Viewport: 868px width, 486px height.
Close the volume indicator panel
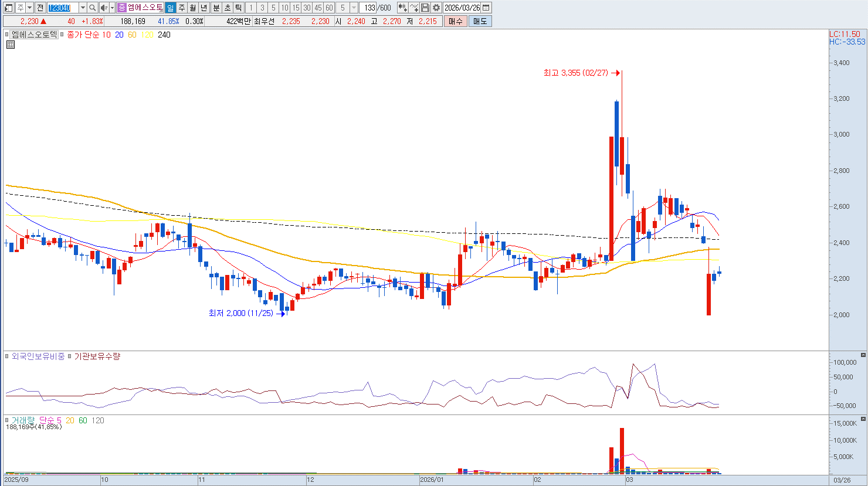(863, 420)
